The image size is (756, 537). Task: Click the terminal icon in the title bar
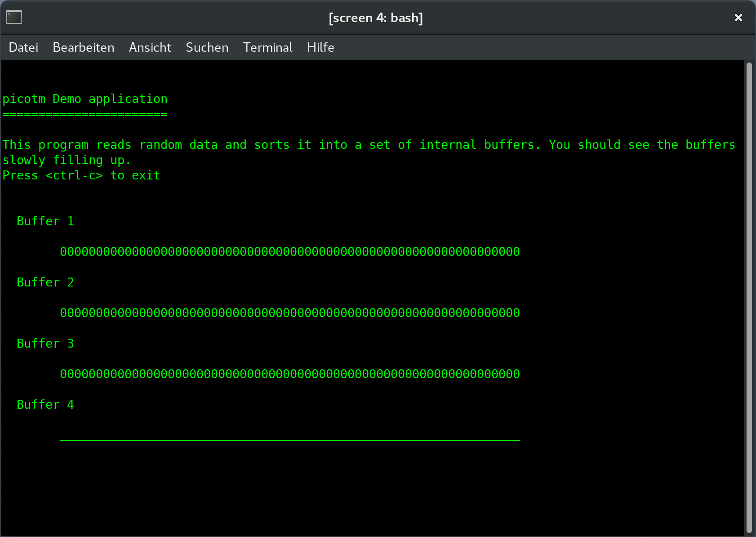pyautogui.click(x=14, y=18)
